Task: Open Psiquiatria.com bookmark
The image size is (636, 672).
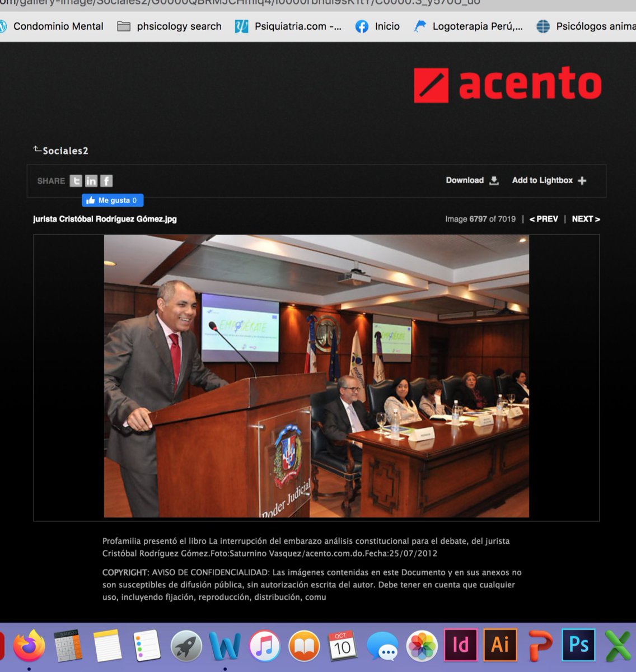Action: (288, 26)
